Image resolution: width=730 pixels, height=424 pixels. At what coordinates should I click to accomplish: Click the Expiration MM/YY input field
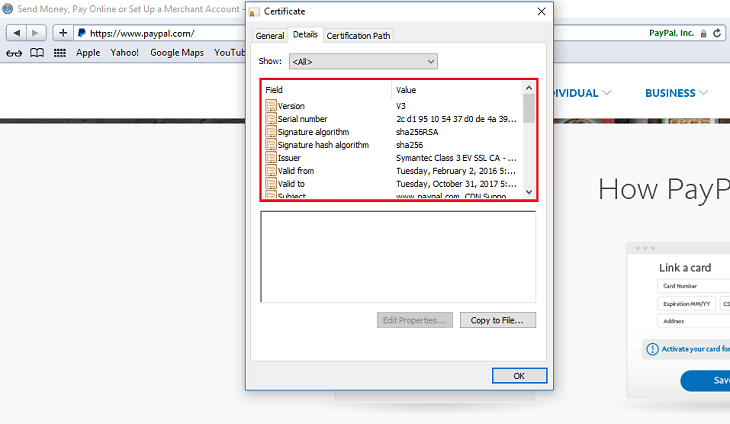click(x=686, y=303)
